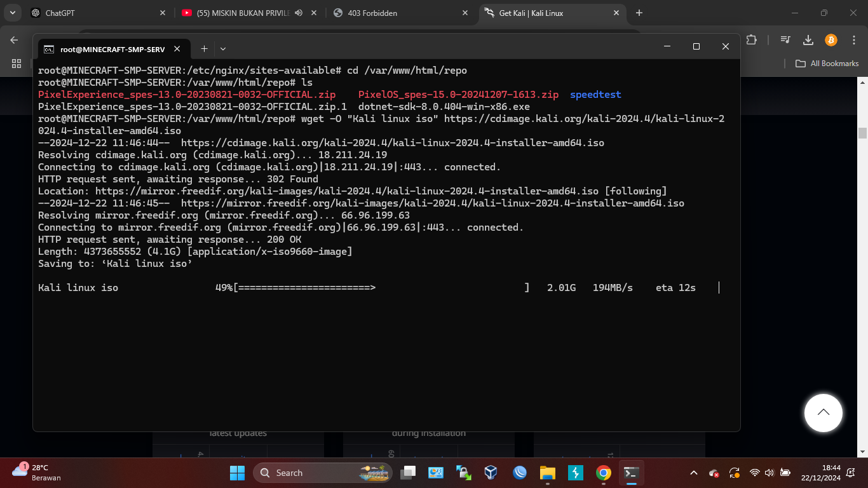
Task: Click PixelOS_spes-15.0-20241207-1613.zip filename
Action: coord(458,95)
